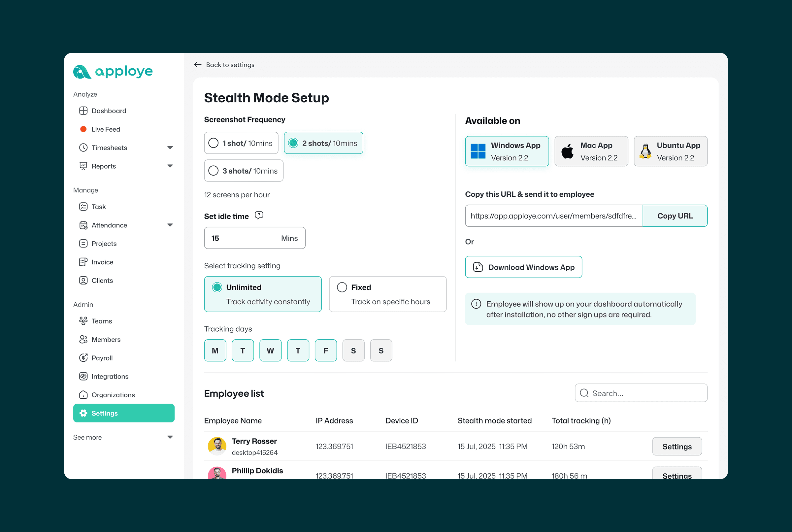Open the idle time help tooltip icon
The height and width of the screenshot is (532, 792).
pos(259,216)
